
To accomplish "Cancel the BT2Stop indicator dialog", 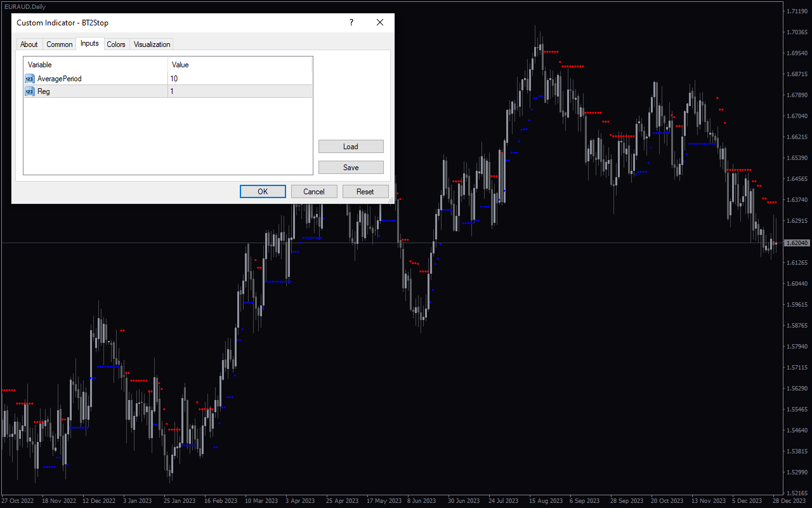I will click(x=314, y=192).
